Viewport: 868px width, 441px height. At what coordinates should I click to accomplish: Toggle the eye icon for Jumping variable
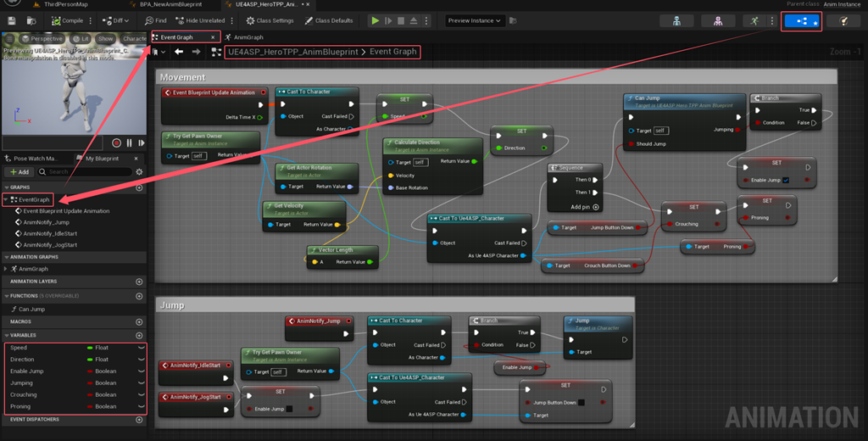click(x=142, y=382)
